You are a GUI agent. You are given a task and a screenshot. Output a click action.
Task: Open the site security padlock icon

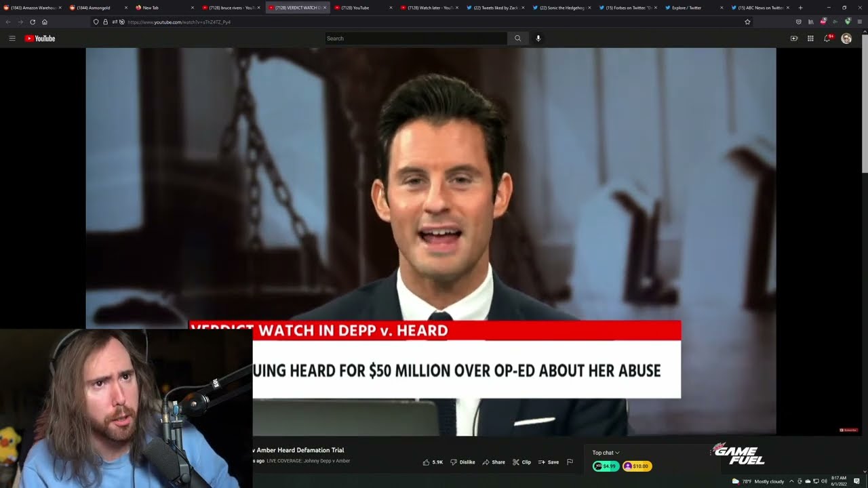[105, 22]
